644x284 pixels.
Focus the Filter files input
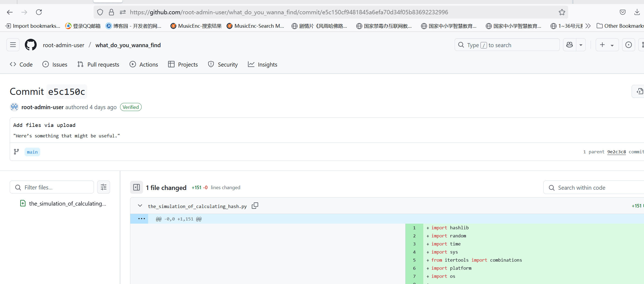coord(52,187)
